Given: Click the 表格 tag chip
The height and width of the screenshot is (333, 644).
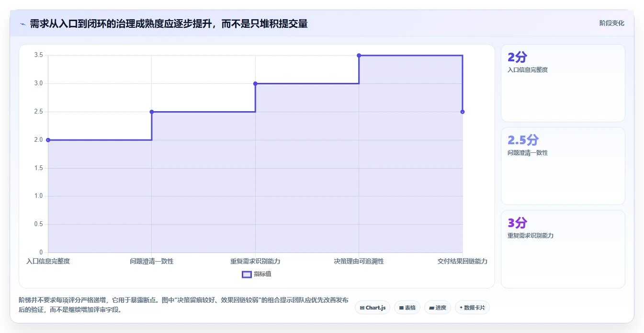Looking at the screenshot, I should coord(407,308).
